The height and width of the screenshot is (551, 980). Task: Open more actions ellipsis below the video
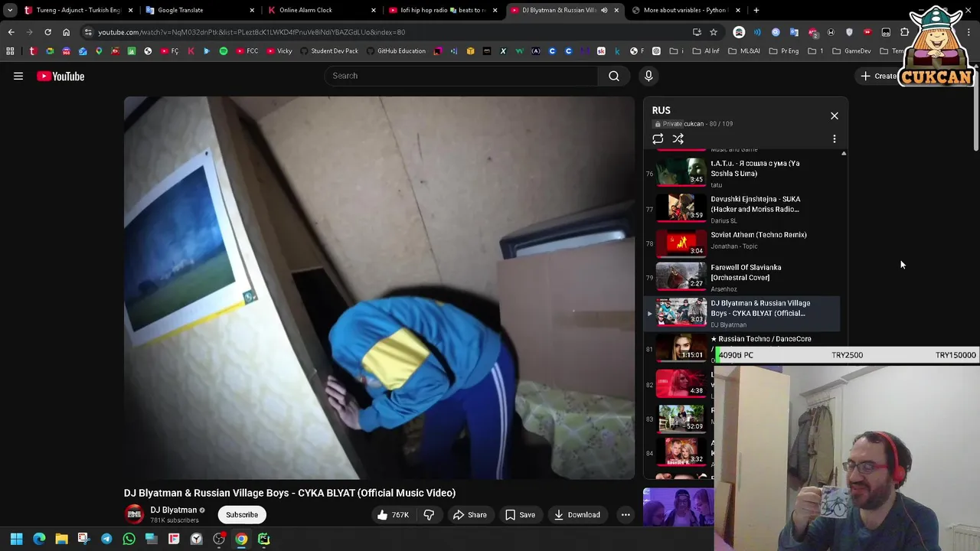tap(626, 515)
